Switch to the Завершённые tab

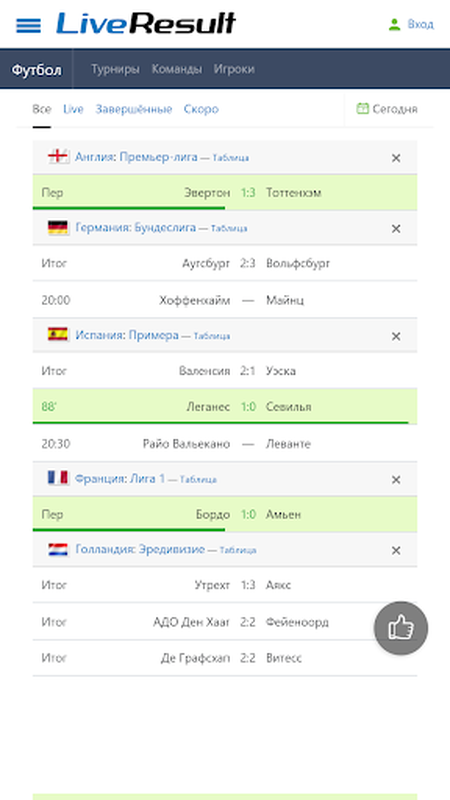(x=134, y=109)
